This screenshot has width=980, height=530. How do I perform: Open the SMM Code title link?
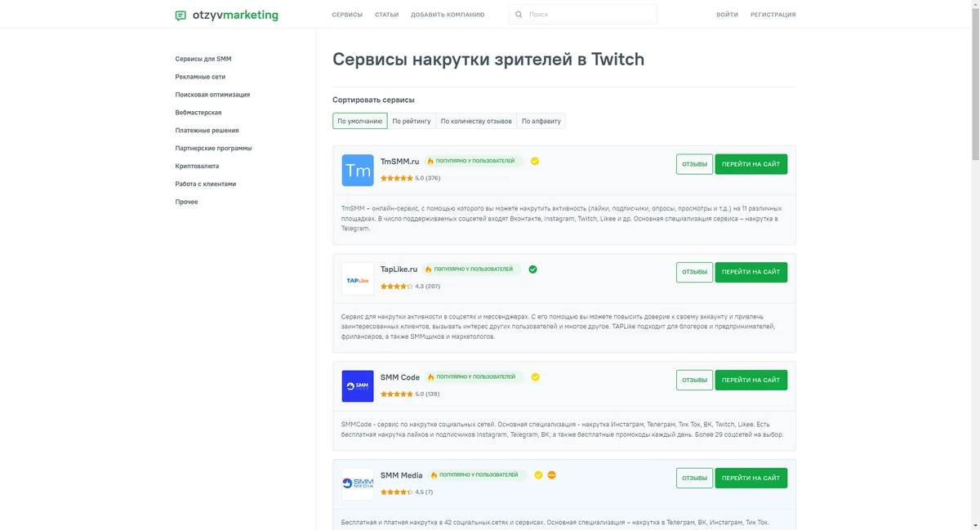[x=400, y=377]
